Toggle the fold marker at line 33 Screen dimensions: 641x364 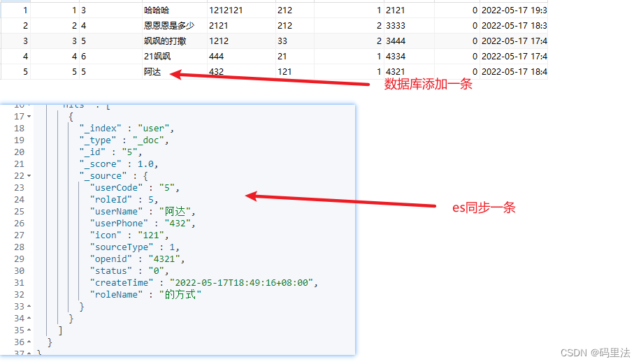tap(29, 306)
